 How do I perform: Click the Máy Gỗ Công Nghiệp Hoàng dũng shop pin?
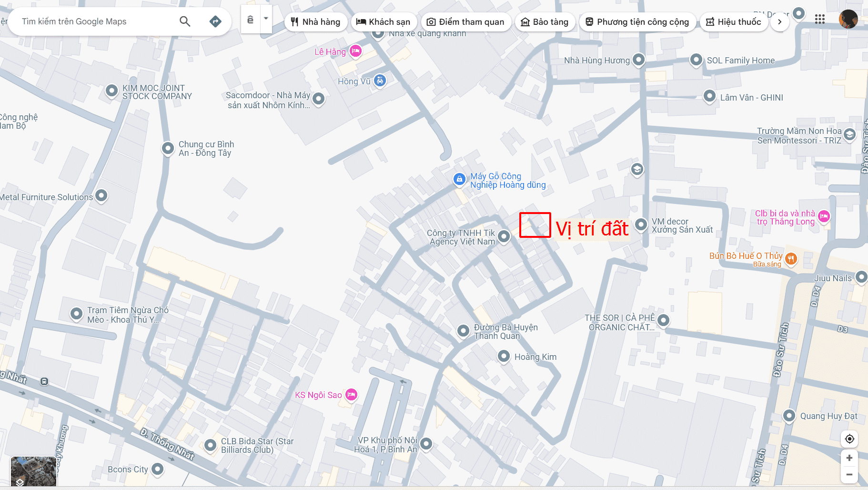tap(459, 180)
